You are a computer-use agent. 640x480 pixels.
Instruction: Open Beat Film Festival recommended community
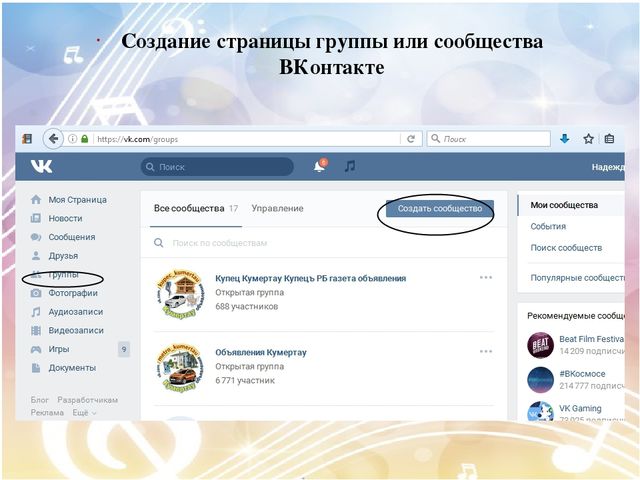[591, 339]
